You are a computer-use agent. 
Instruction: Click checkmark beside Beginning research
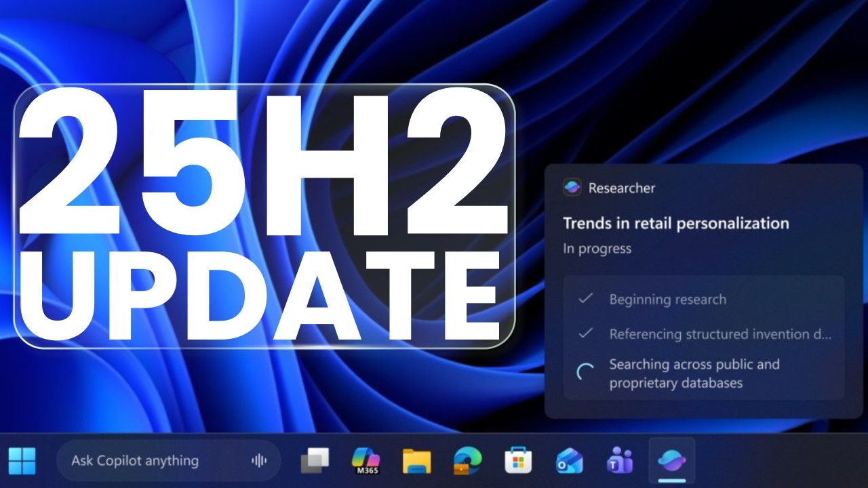[x=585, y=299]
